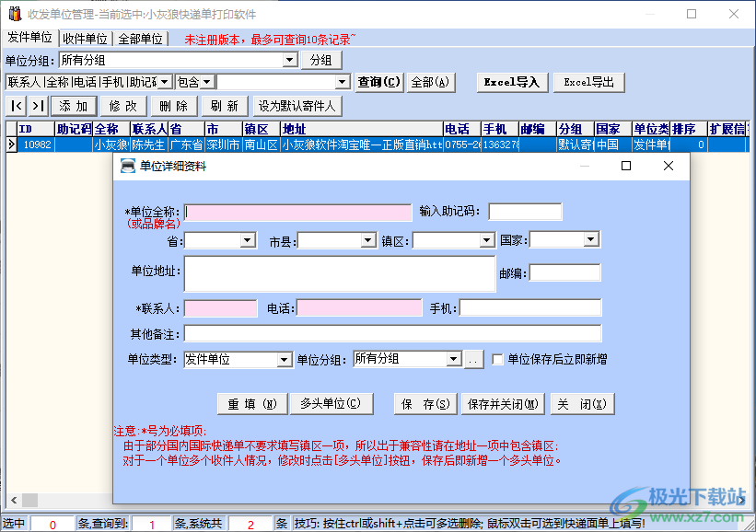The image size is (756, 532).
Task: Open the 包含 condition dropdown
Action: click(207, 83)
